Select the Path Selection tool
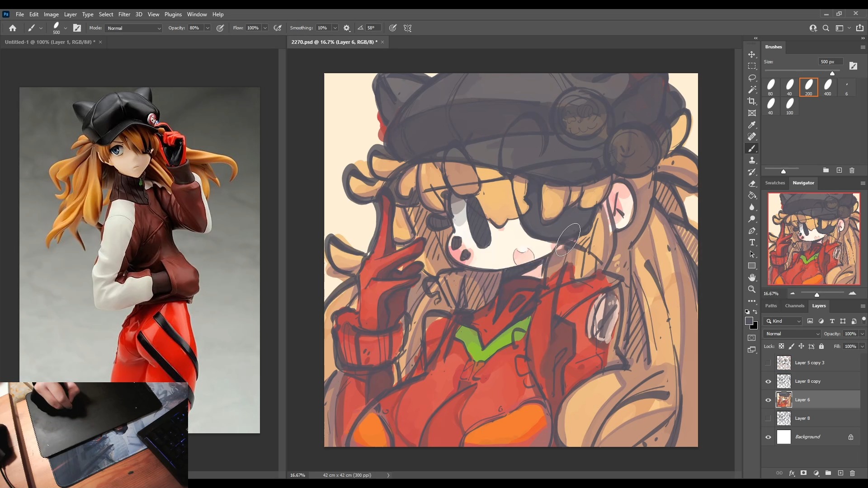The width and height of the screenshot is (868, 488). point(752,254)
